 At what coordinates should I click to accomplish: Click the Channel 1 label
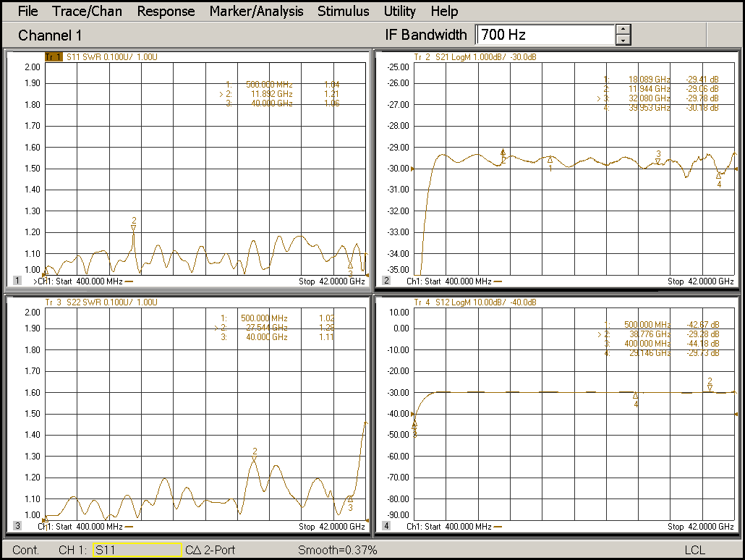point(49,35)
